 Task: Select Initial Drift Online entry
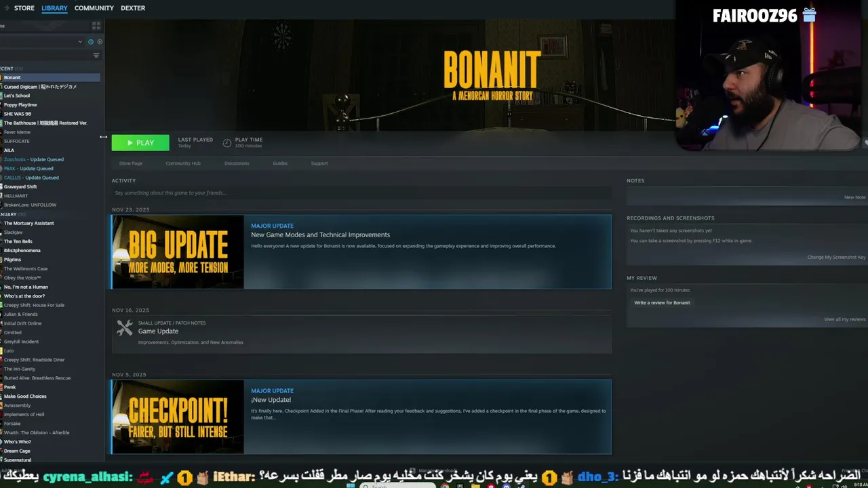(22, 323)
